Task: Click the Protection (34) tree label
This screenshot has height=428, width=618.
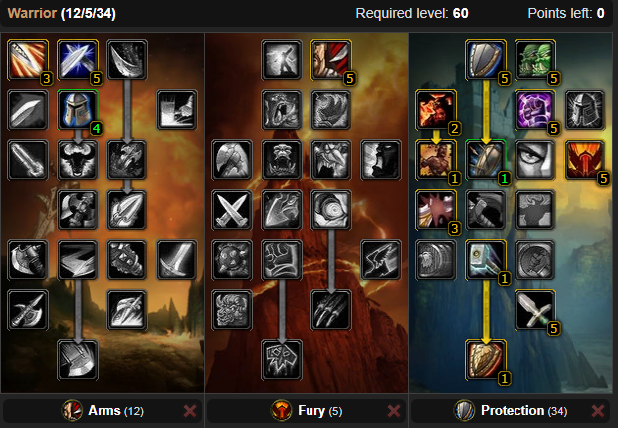Action: point(524,411)
